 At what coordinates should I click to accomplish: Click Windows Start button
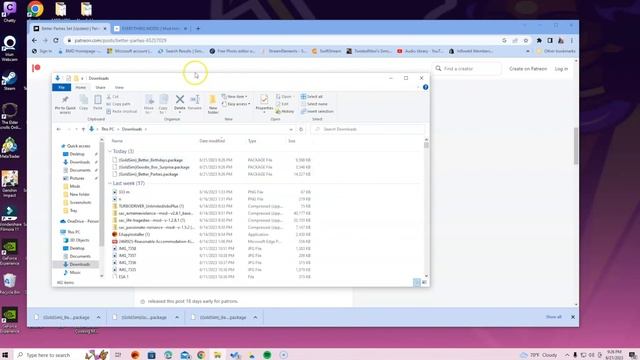5,355
